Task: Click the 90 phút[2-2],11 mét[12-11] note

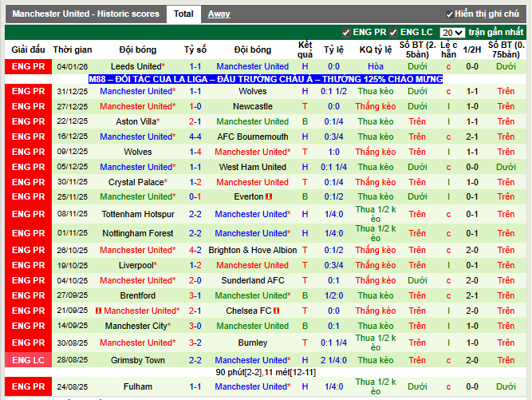Action: pos(266,373)
